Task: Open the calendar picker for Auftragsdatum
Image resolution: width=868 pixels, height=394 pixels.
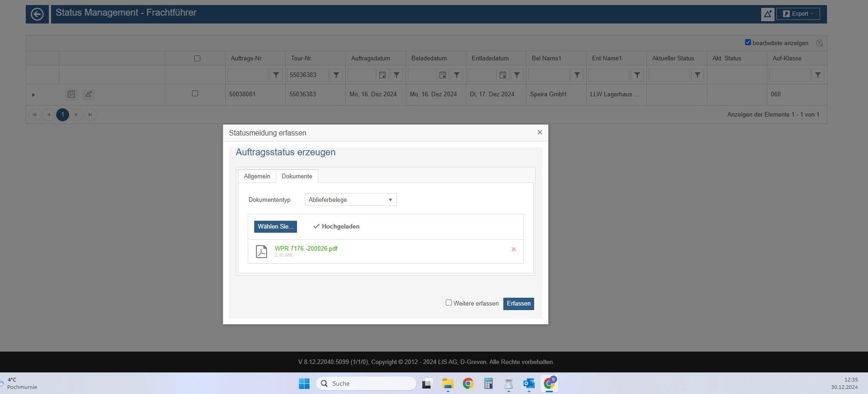Action: point(382,75)
